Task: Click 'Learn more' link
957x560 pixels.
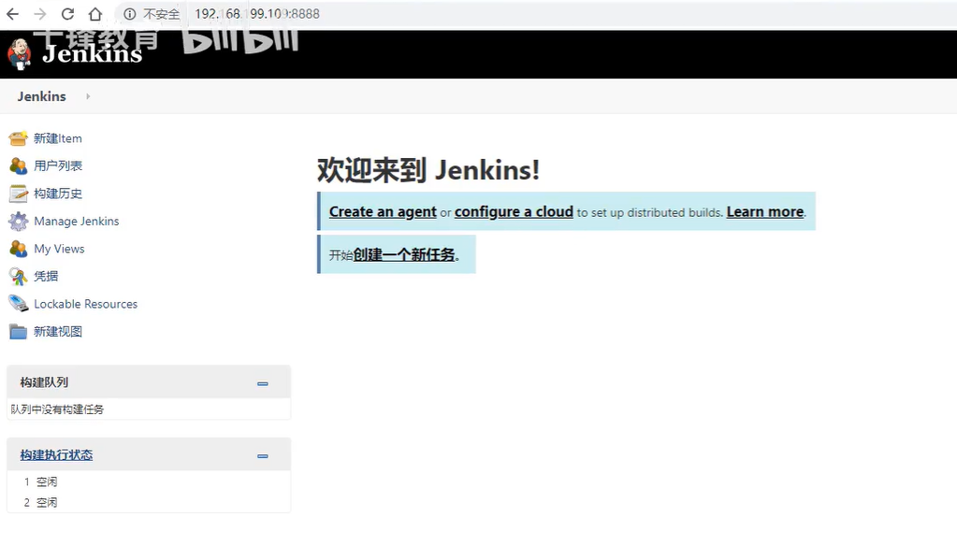Action: pyautogui.click(x=764, y=211)
